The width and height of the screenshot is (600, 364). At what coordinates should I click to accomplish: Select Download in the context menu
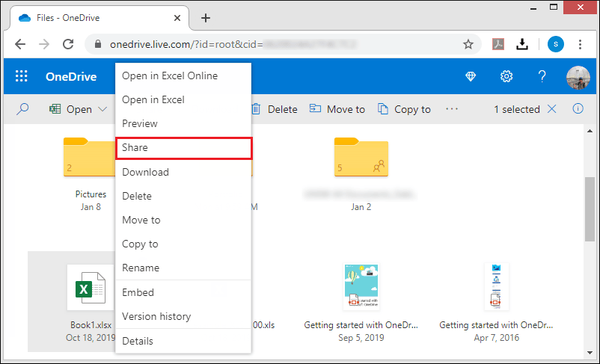pyautogui.click(x=183, y=172)
